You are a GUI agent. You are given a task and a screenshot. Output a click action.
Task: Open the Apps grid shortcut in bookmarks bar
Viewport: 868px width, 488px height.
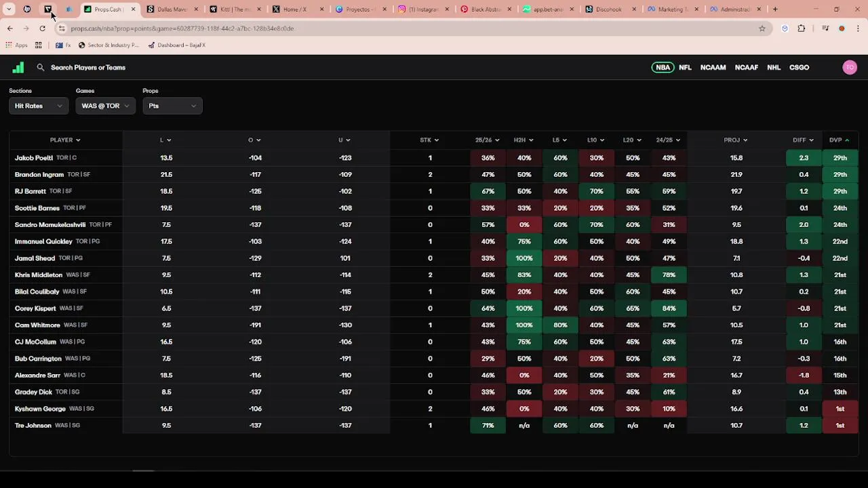tap(16, 45)
